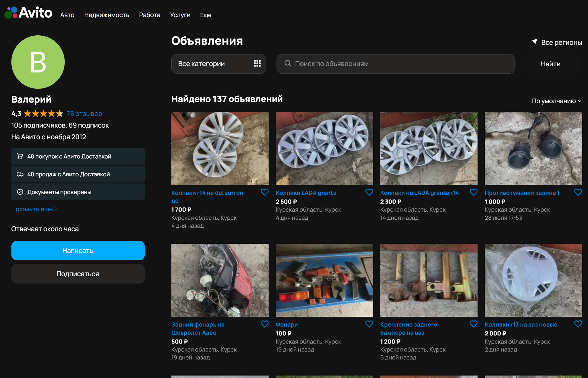Open the Ещё menu in the header

click(x=206, y=15)
